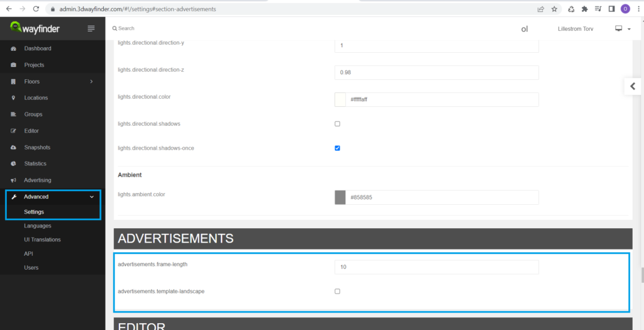The width and height of the screenshot is (644, 330).
Task: Click the Dashboard gauge icon
Action: pos(14,48)
